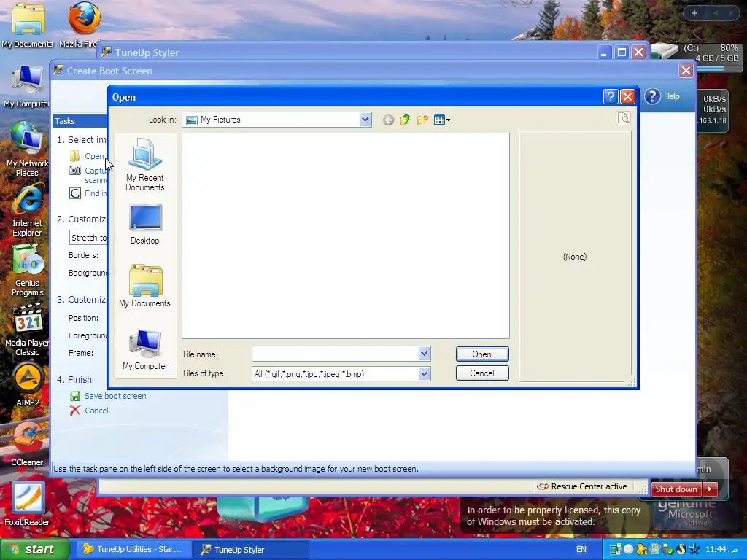Expand the File name dropdown arrow
The width and height of the screenshot is (747, 560).
tap(424, 354)
